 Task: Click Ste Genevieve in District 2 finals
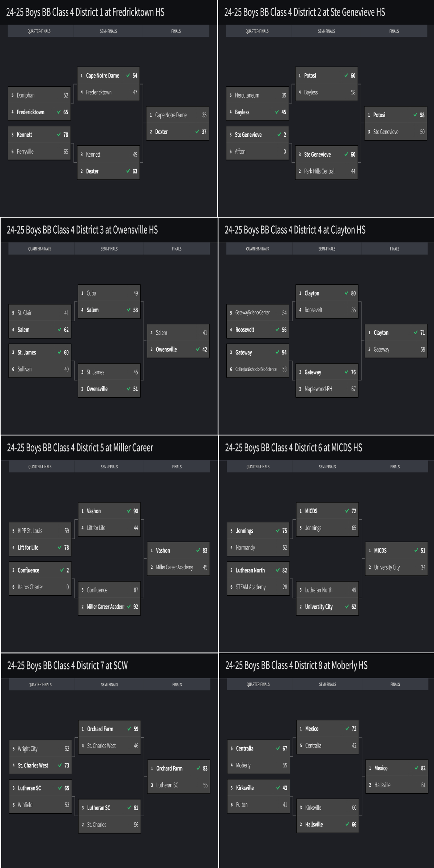(386, 132)
